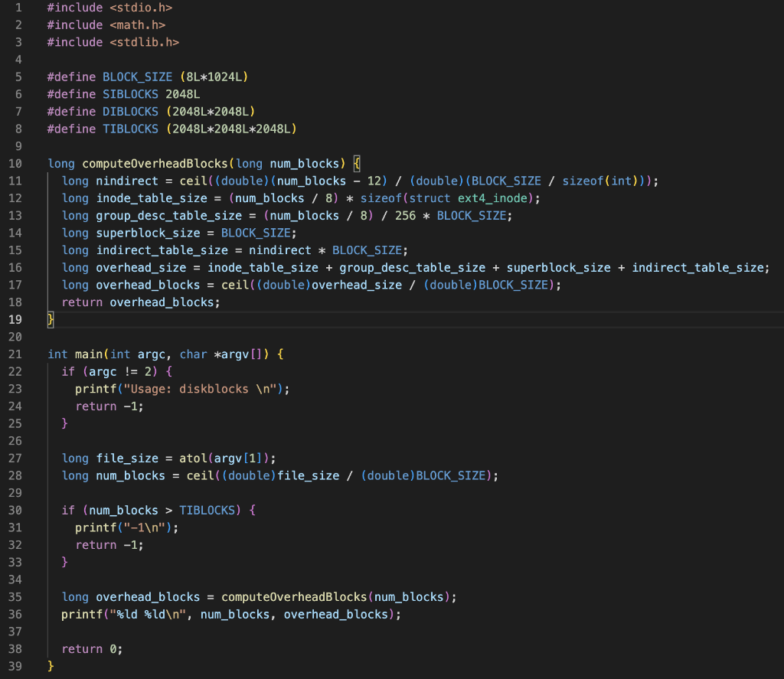Click line number 19 in the gutter
The width and height of the screenshot is (784, 679).
tap(15, 319)
